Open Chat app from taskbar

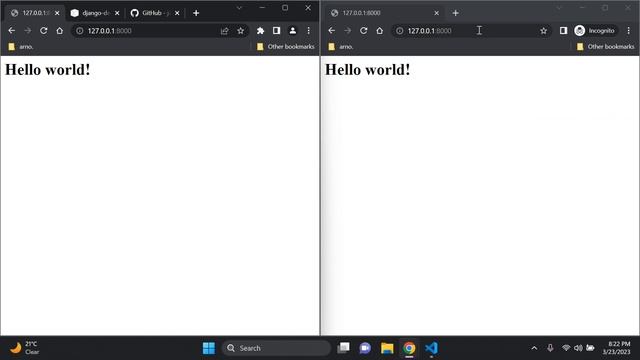[365, 348]
